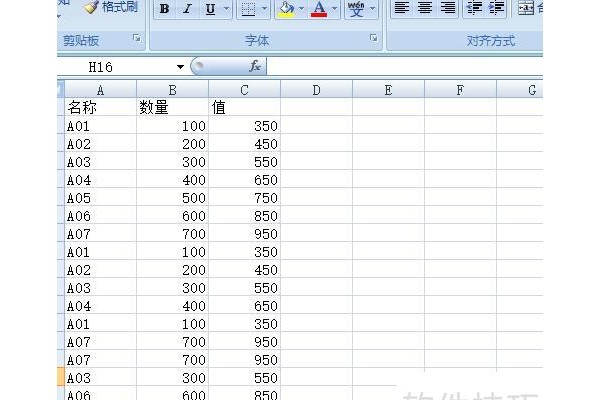Open the borders dropdown arrow
The height and width of the screenshot is (400, 600).
click(264, 8)
